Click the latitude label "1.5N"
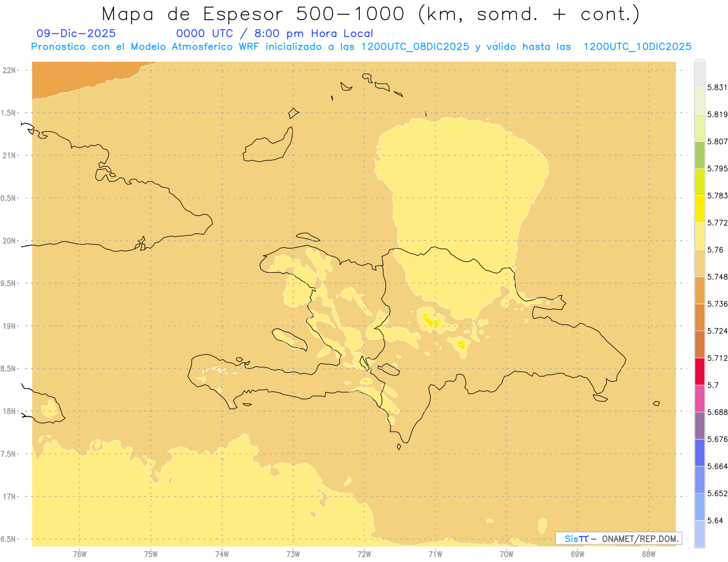The height and width of the screenshot is (562, 728). [x=9, y=113]
